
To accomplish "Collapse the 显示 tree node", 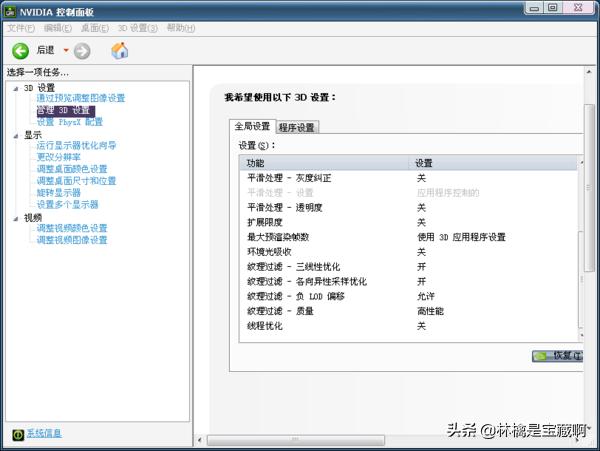I will [x=15, y=134].
